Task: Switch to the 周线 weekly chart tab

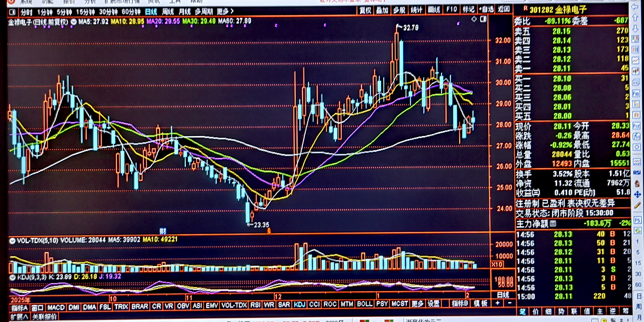Action: (x=168, y=11)
